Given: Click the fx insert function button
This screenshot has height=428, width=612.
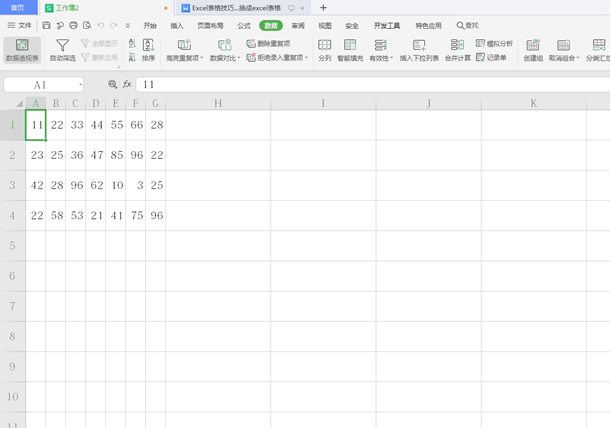Looking at the screenshot, I should (x=127, y=84).
